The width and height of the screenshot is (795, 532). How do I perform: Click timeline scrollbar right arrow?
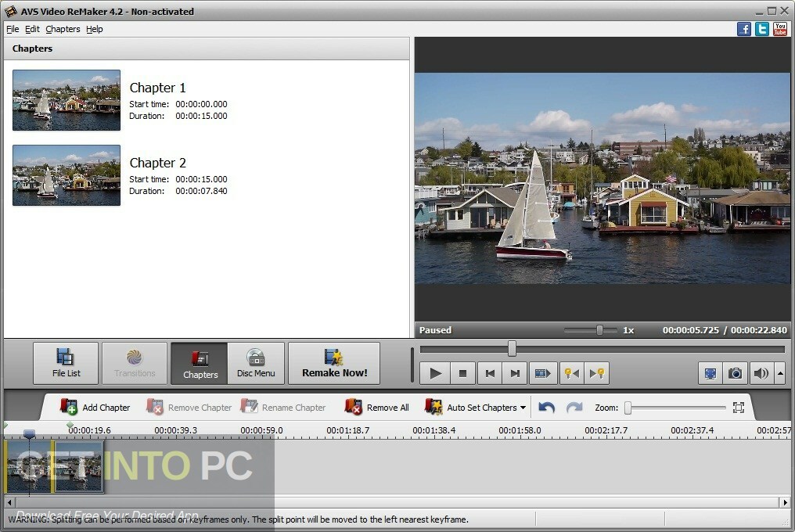(x=785, y=502)
